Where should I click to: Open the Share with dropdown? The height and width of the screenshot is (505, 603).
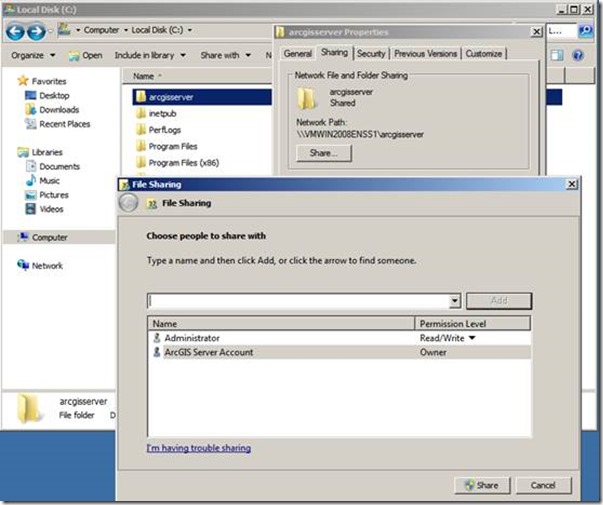point(226,55)
